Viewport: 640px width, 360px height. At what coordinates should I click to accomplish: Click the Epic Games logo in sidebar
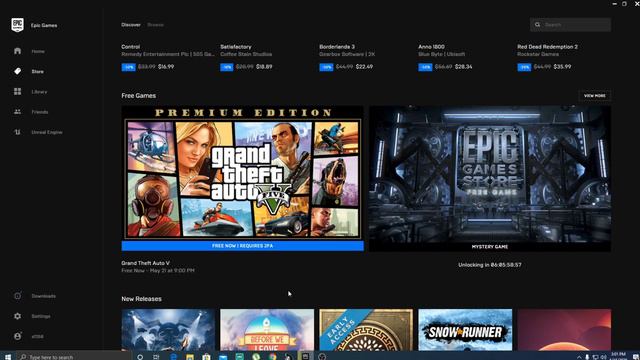[17, 25]
